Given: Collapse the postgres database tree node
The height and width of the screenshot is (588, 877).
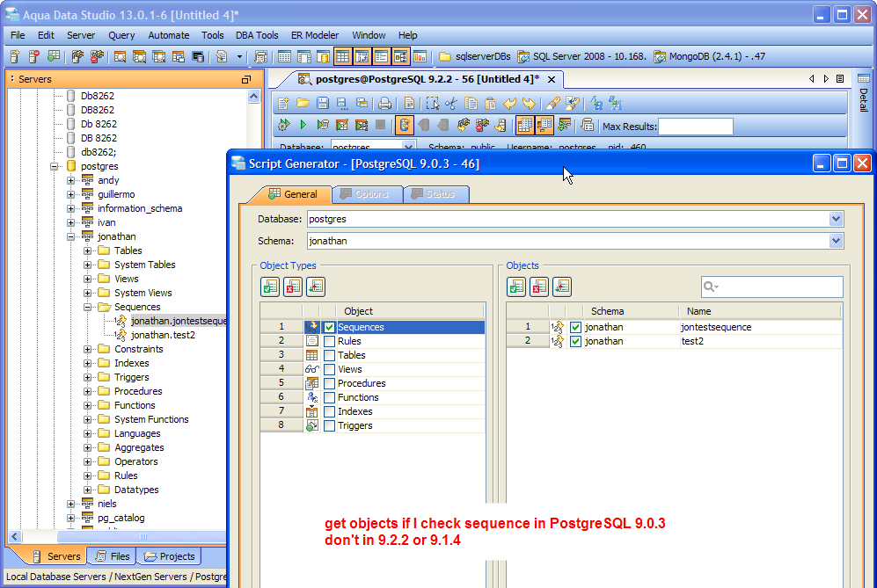Looking at the screenshot, I should tap(55, 166).
